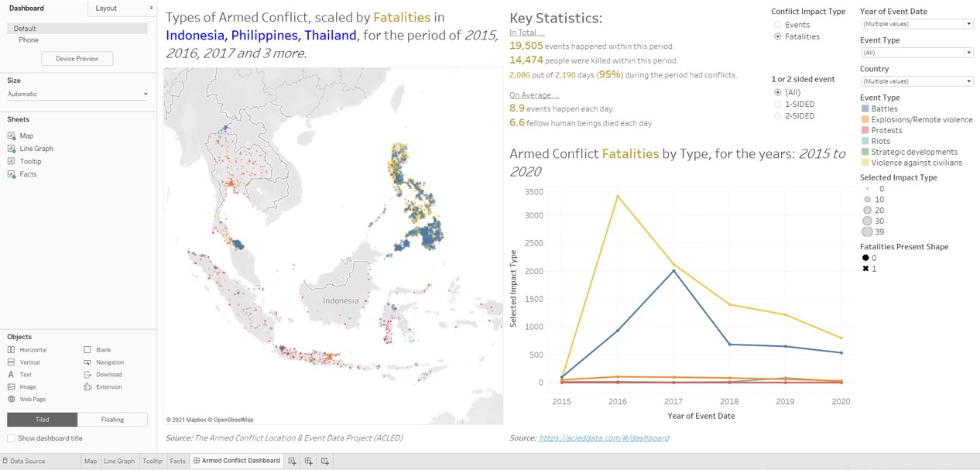Expand the Country filter dropdown
Viewport: 980px width, 470px height.
pyautogui.click(x=968, y=81)
